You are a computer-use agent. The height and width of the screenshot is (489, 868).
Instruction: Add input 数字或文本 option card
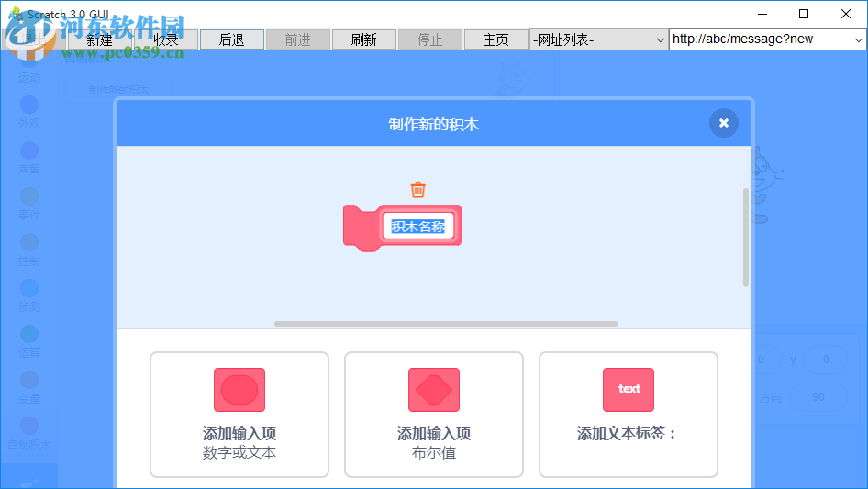[239, 415]
